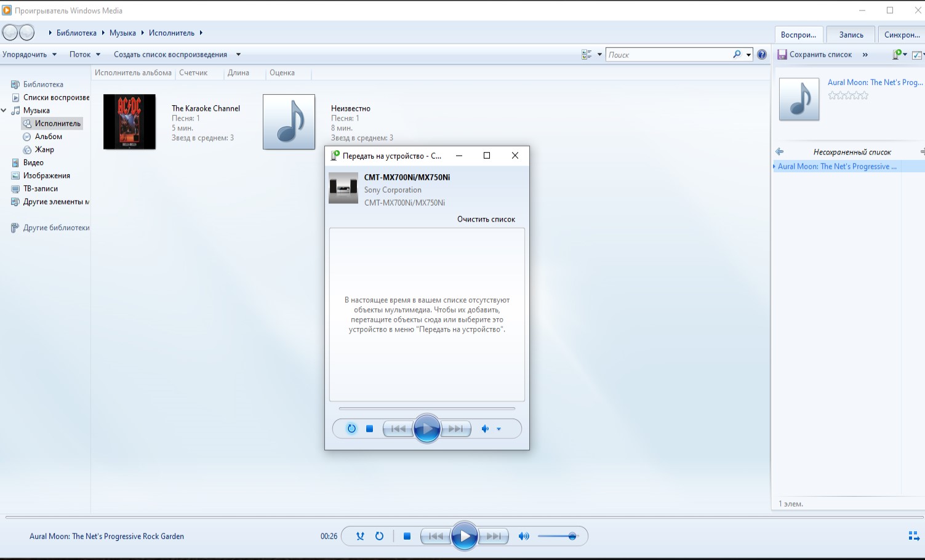This screenshot has width=925, height=560.
Task: Toggle shuffle in the main player bar
Action: pos(360,536)
